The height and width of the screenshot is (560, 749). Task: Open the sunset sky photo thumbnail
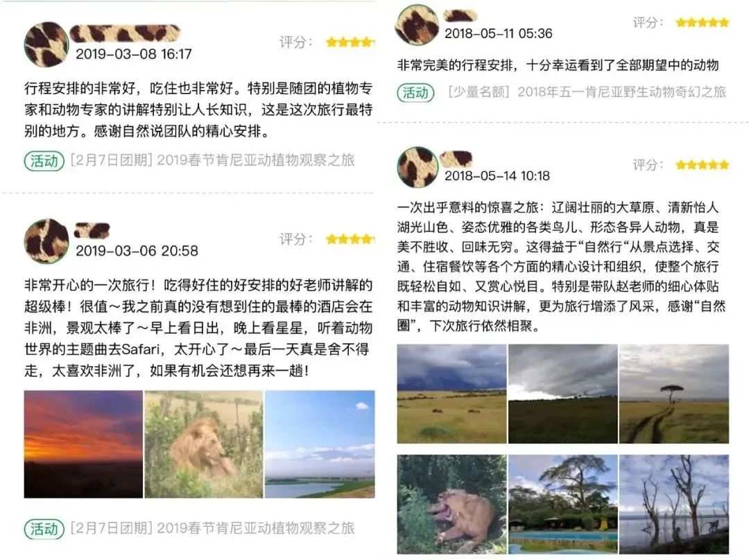pos(83,444)
